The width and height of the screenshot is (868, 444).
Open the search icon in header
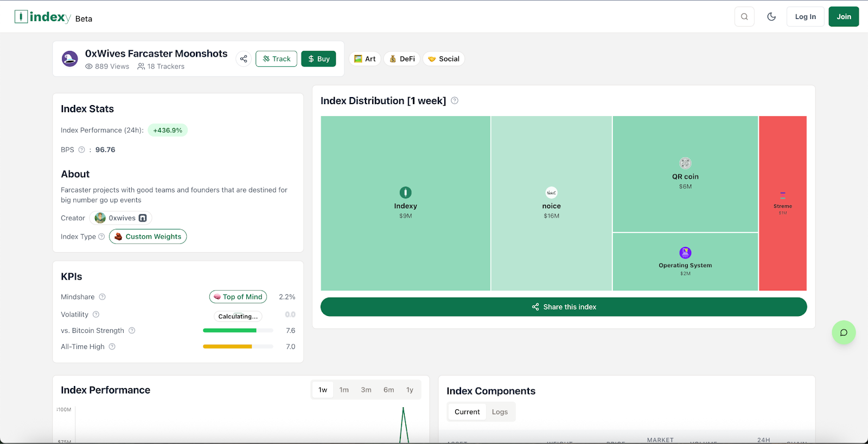744,17
